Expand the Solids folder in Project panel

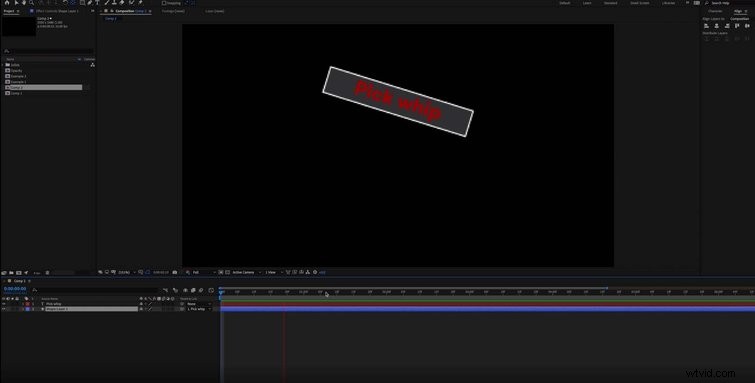click(3, 65)
